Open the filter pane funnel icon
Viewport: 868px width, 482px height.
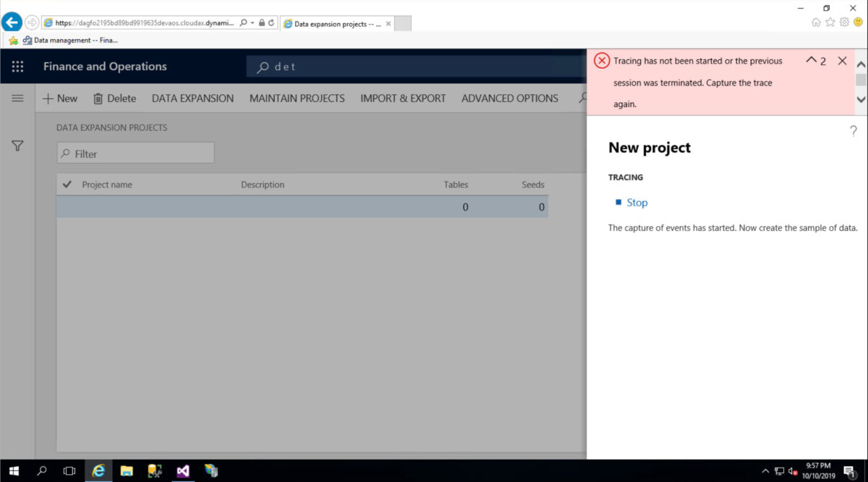17,145
